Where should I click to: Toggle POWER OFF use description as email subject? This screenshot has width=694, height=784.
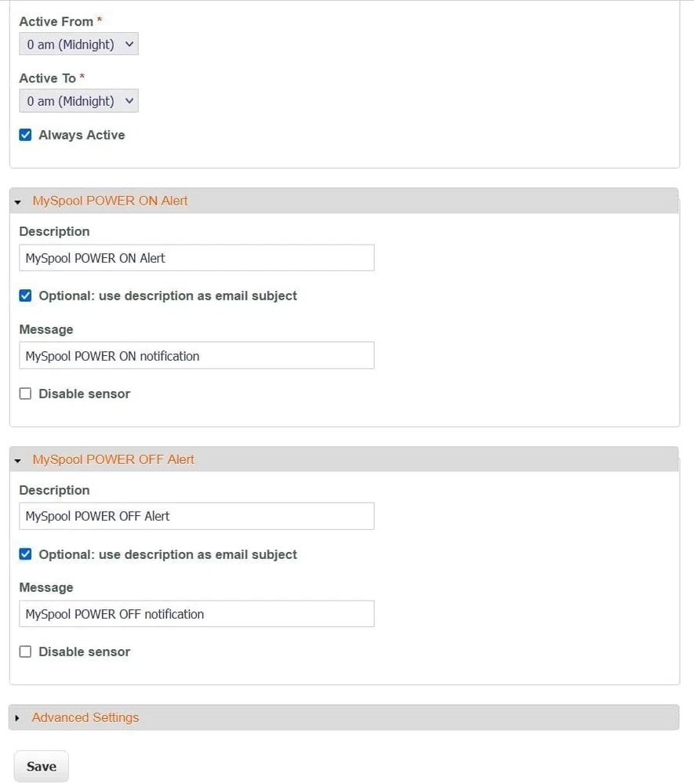tap(25, 554)
